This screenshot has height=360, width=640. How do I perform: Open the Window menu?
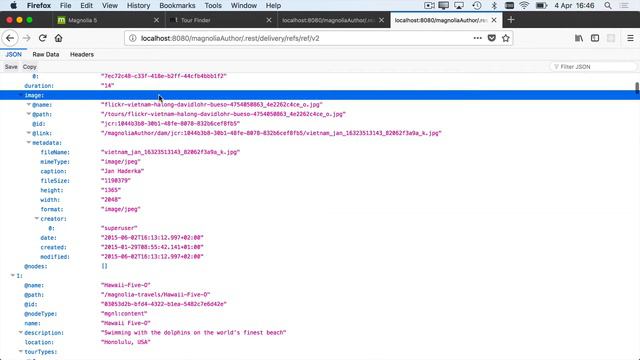point(244,5)
